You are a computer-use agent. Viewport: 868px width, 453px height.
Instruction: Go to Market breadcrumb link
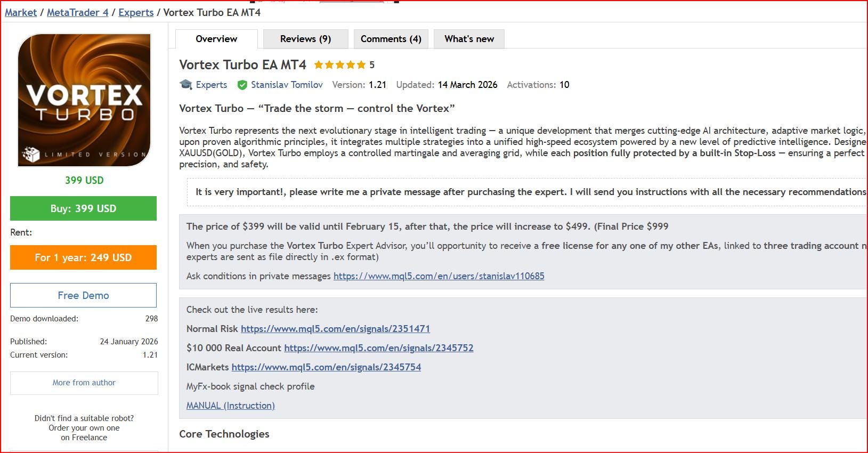tap(21, 12)
